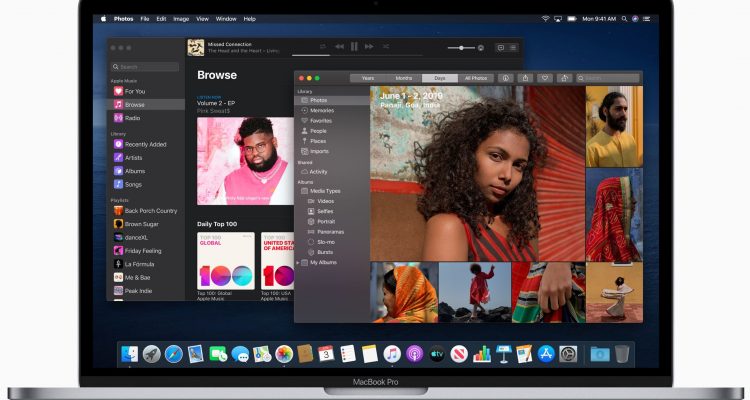The height and width of the screenshot is (400, 750).
Task: Click the Rotate button in Photos toolbar
Action: [564, 78]
